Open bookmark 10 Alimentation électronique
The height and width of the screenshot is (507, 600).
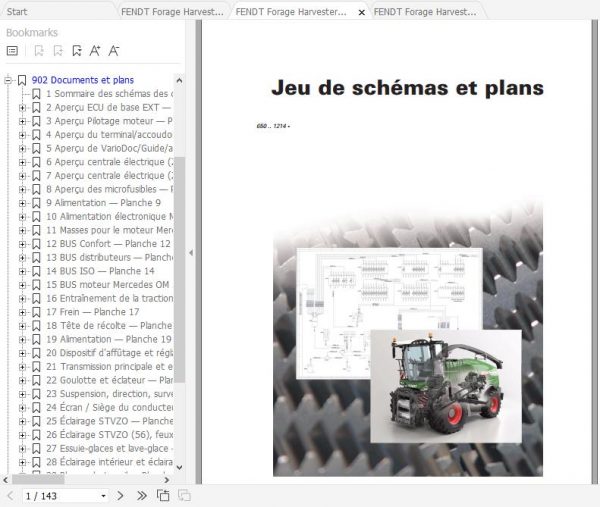click(109, 217)
